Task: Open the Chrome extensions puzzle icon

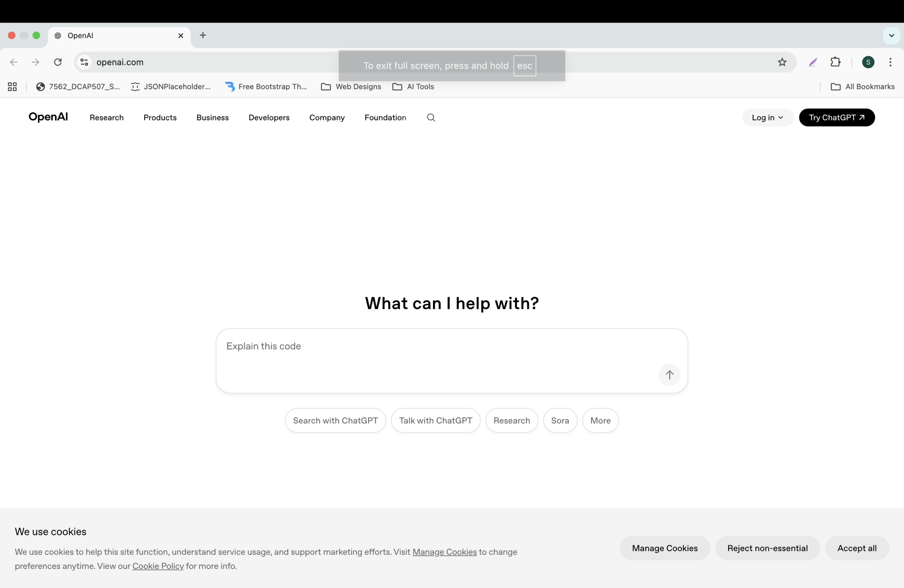Action: 835,62
